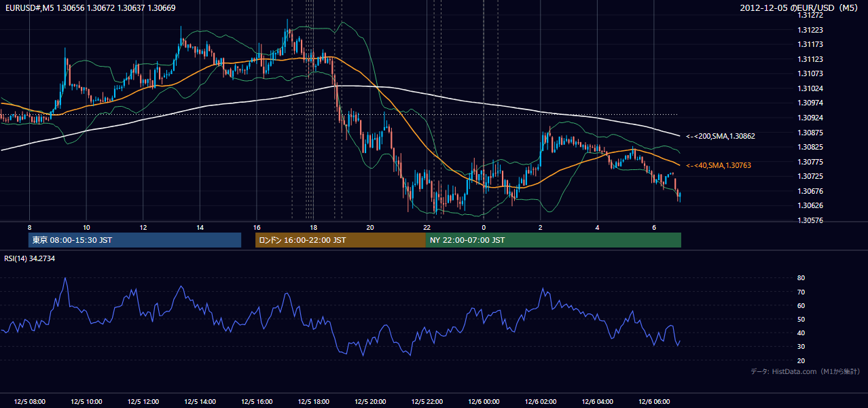Click the 12/5 08:00 bottom time label

tap(29, 402)
